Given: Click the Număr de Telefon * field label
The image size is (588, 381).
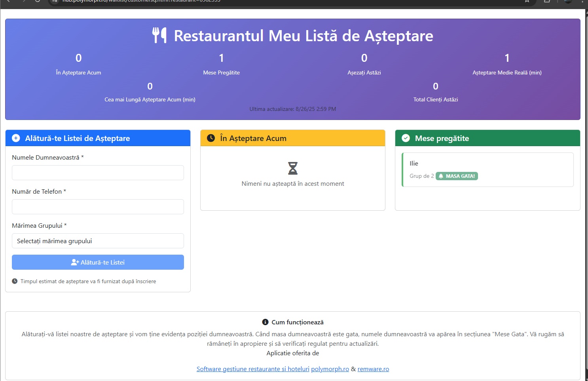Looking at the screenshot, I should point(39,191).
